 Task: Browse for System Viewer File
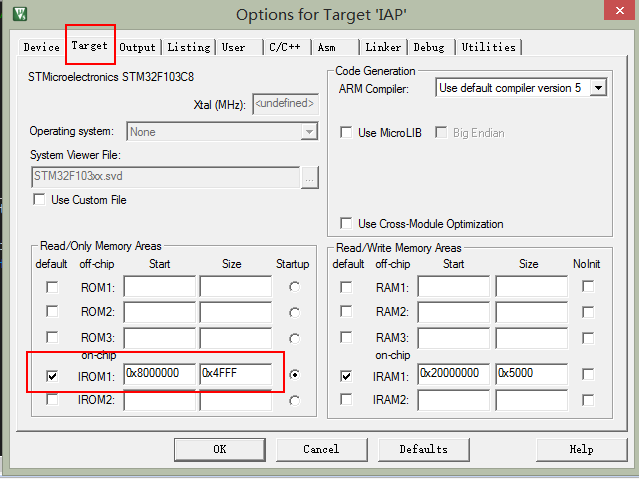(310, 178)
